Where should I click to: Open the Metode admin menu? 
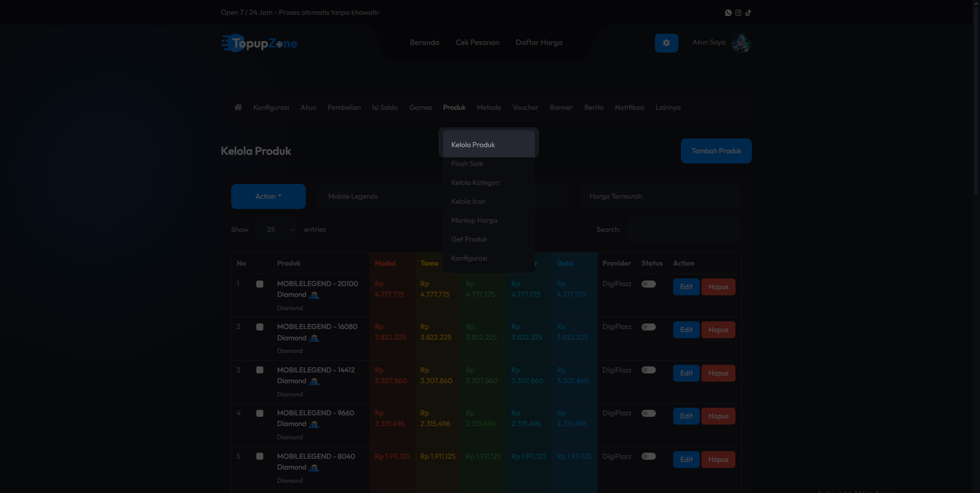coord(489,107)
